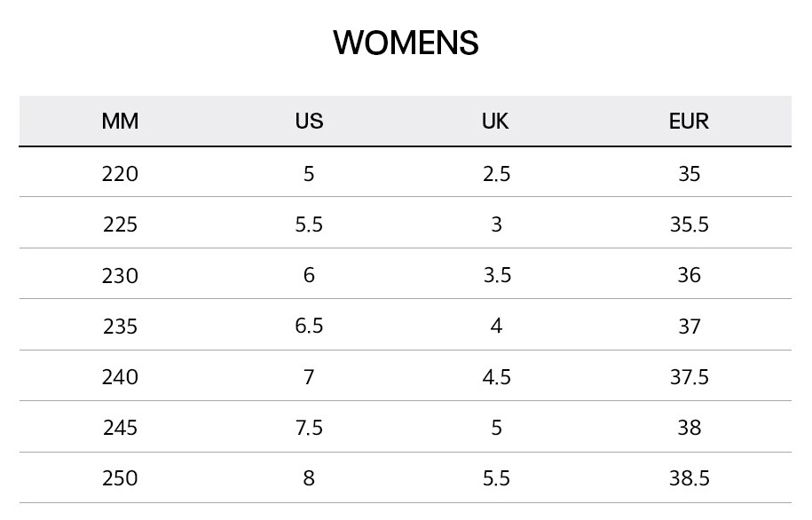Select UK size 2.5
The height and width of the screenshot is (520, 812).
496,174
